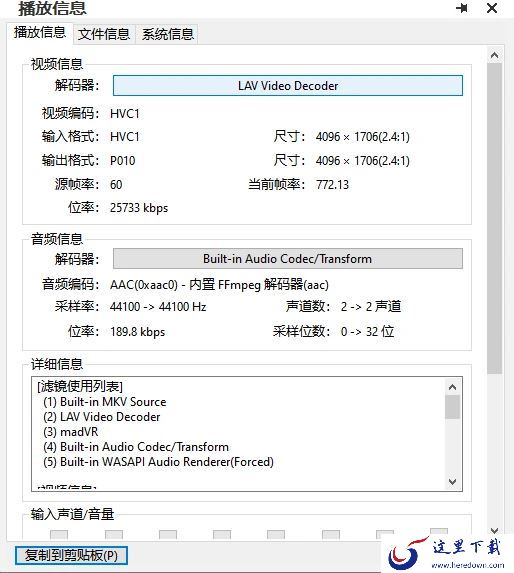Click the main panel scrollbar down arrow
Viewport: 514px width, 573px height.
[494, 530]
